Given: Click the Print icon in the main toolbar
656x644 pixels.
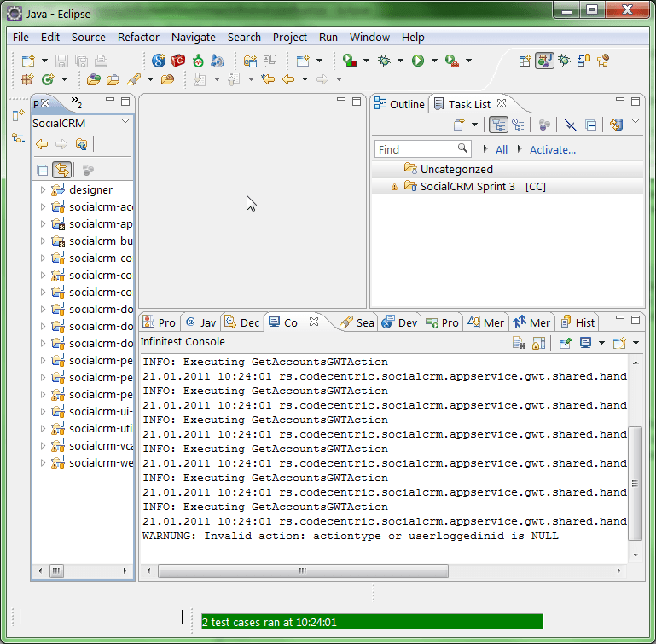Looking at the screenshot, I should pyautogui.click(x=102, y=61).
